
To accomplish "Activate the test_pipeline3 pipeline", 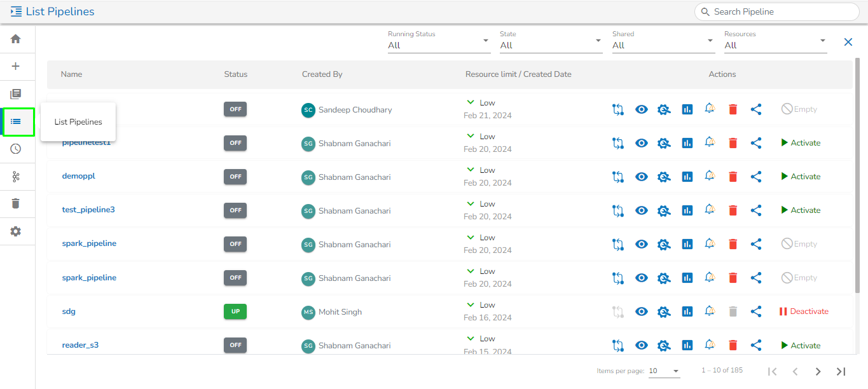I will tap(801, 210).
